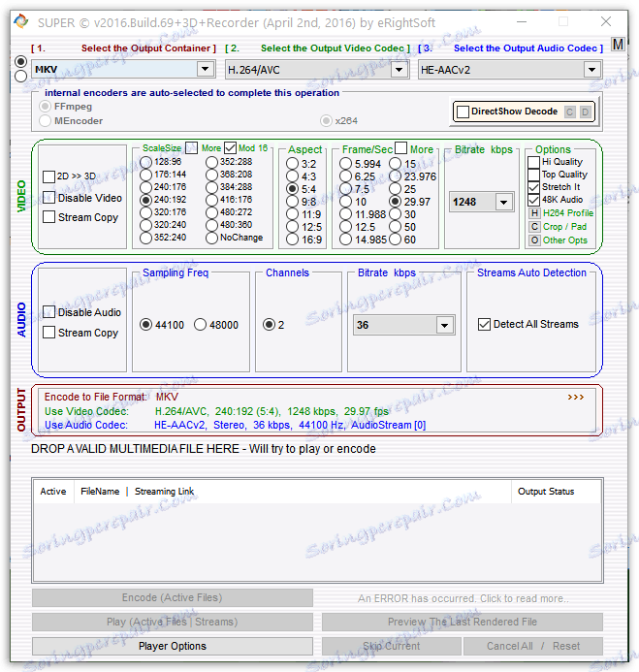Click the Skip Current button

392,646
